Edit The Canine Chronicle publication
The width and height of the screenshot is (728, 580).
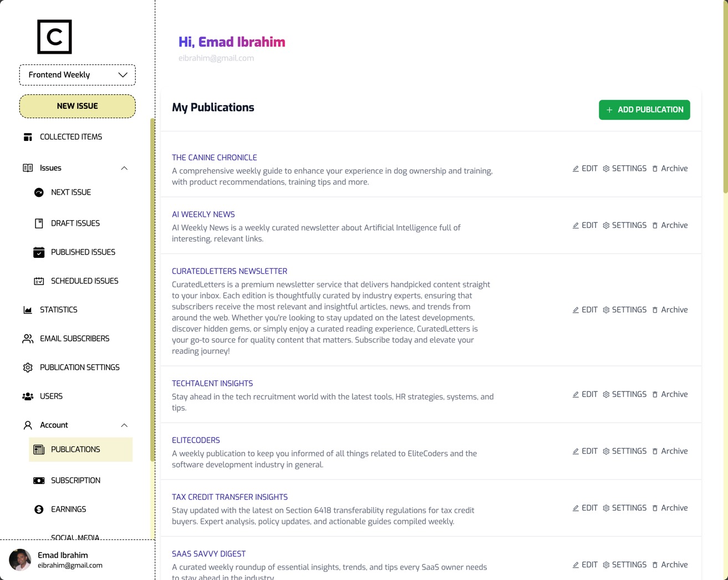pyautogui.click(x=585, y=168)
